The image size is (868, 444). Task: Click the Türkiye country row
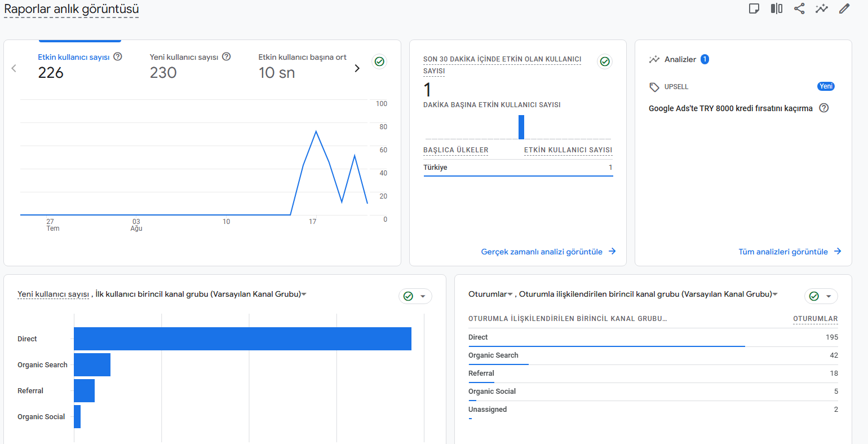518,168
